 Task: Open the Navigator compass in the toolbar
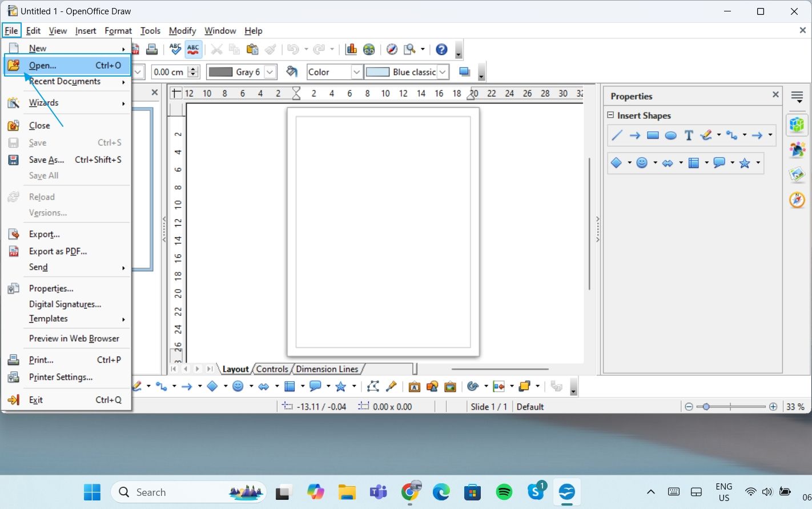(392, 49)
